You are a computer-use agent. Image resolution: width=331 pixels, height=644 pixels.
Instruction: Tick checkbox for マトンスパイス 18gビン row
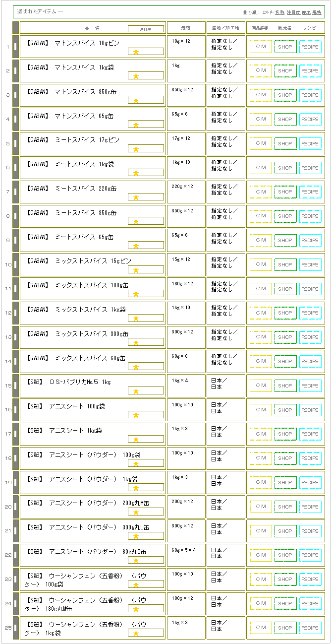pos(15,47)
